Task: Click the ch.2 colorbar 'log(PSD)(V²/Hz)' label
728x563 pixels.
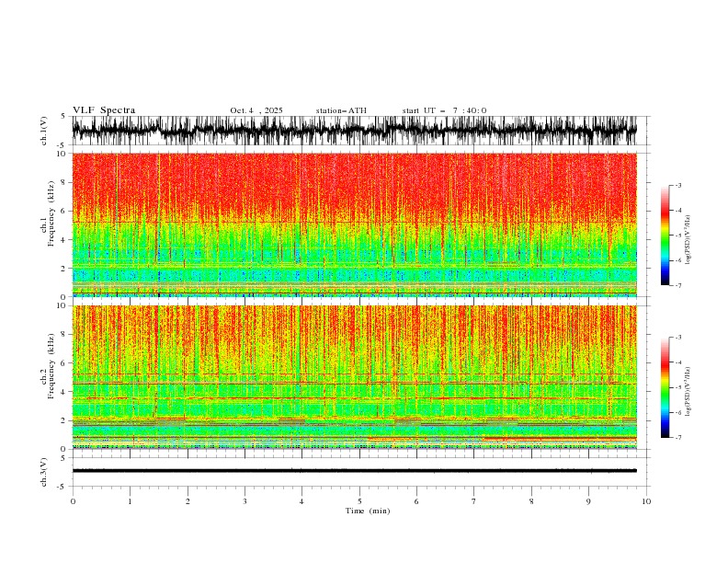Action: (688, 392)
